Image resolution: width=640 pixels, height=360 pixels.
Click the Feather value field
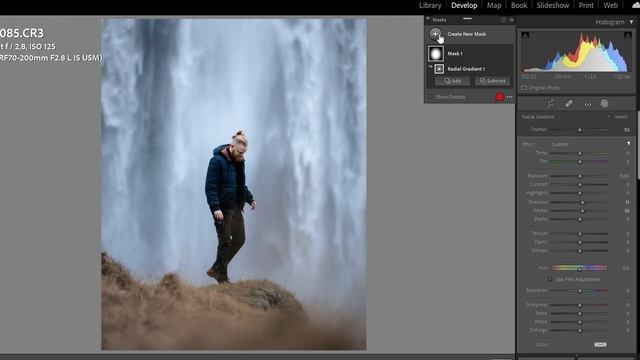tap(627, 130)
